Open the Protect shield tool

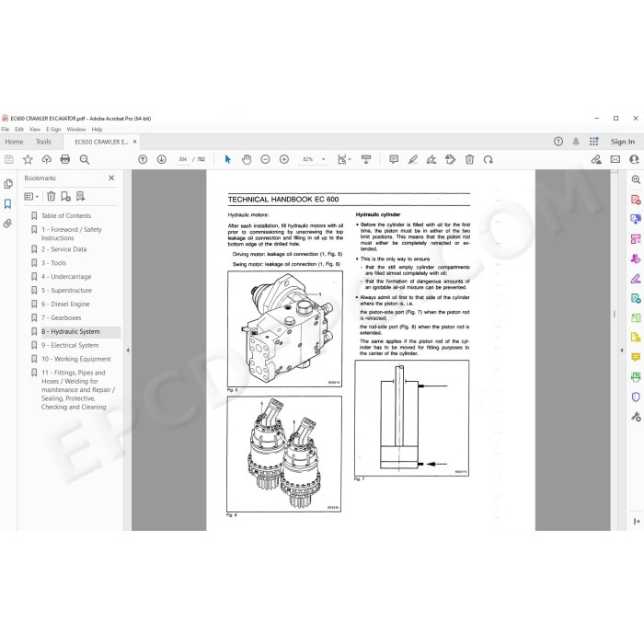point(636,397)
